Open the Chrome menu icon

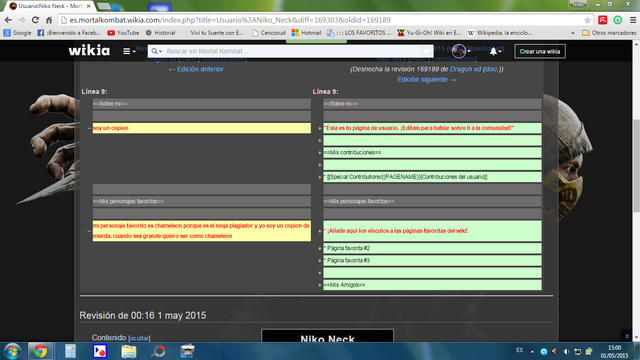pyautogui.click(x=633, y=20)
